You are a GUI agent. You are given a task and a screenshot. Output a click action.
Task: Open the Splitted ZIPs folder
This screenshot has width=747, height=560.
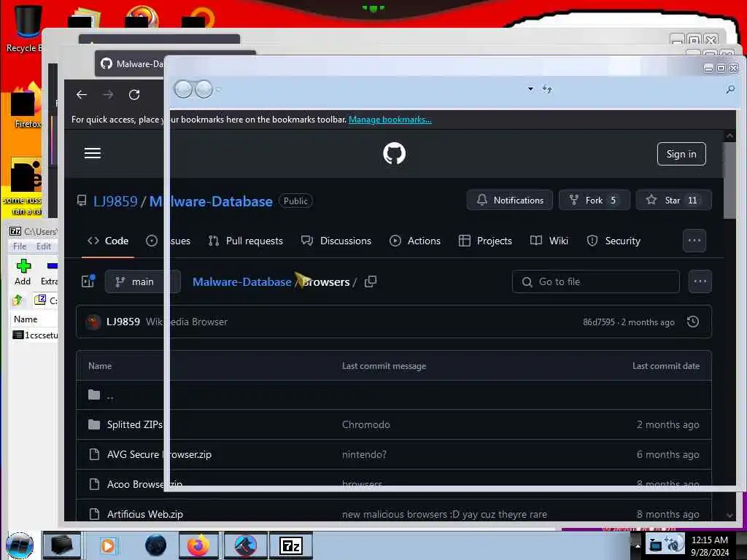tap(135, 425)
